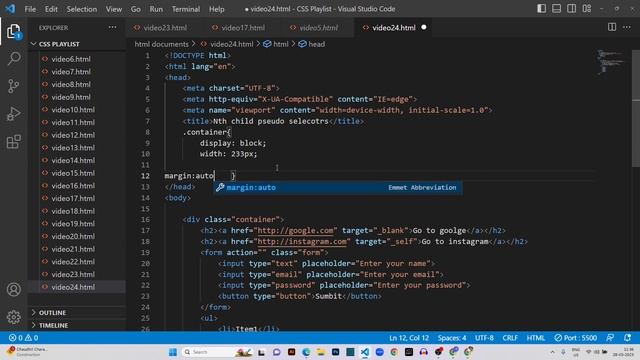
Task: Change indentation via Spaces: 4
Action: [452, 338]
